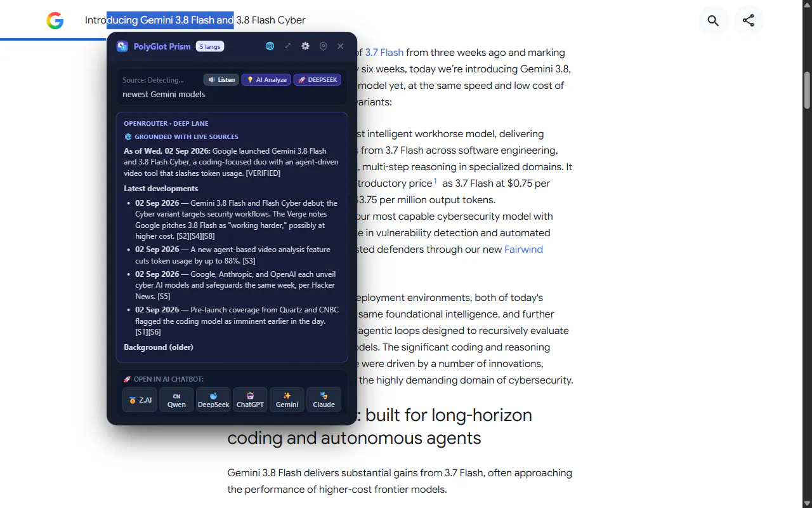Click the "coding and autonomous agents" heading
Image resolution: width=812 pixels, height=508 pixels.
354,438
